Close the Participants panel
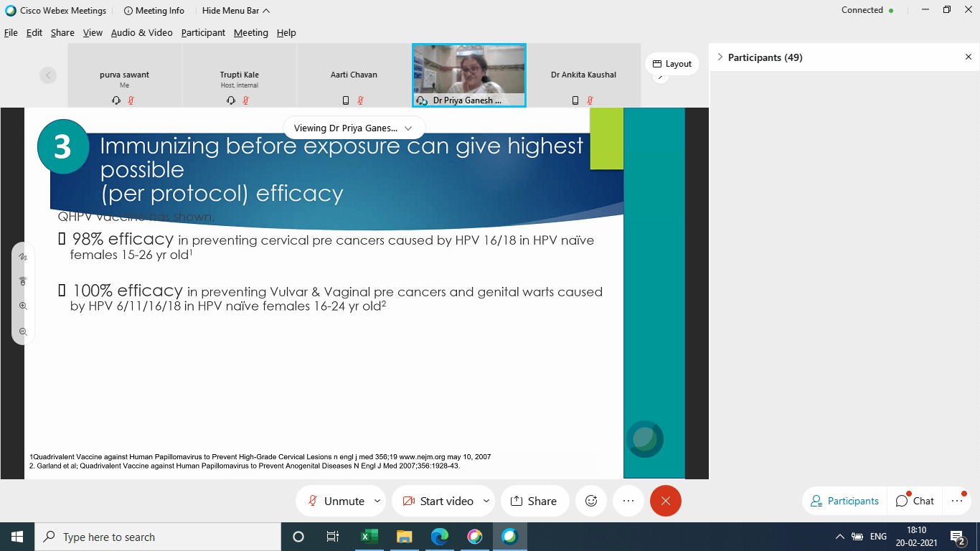Image resolution: width=980 pixels, height=551 pixels. tap(968, 57)
